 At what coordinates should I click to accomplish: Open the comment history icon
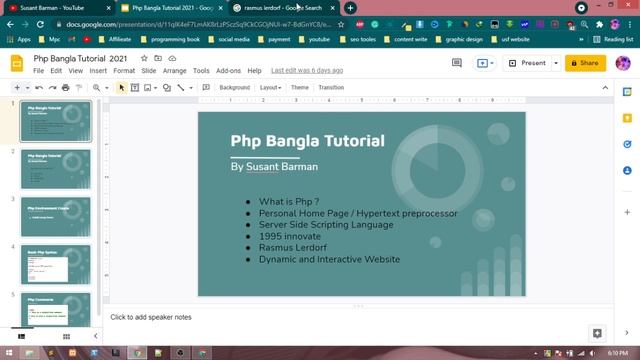(x=457, y=63)
